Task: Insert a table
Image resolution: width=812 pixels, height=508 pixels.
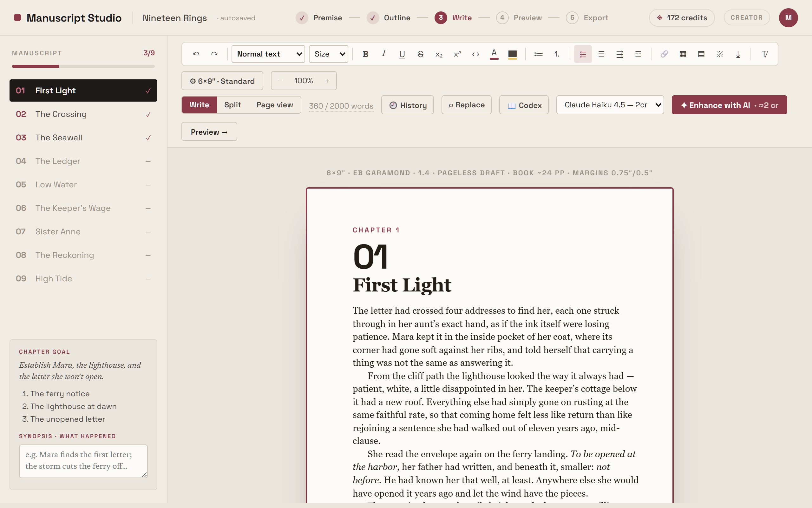Action: tap(683, 54)
